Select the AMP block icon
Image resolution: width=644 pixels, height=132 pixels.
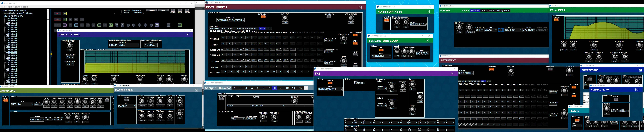[x=65, y=14]
